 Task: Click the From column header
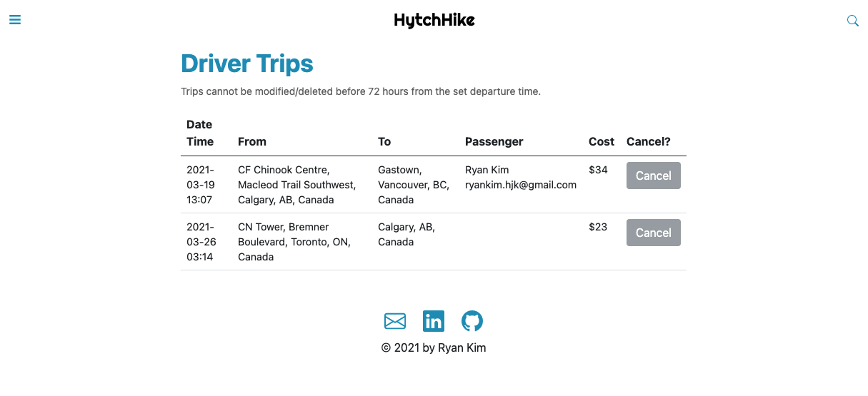coord(252,141)
